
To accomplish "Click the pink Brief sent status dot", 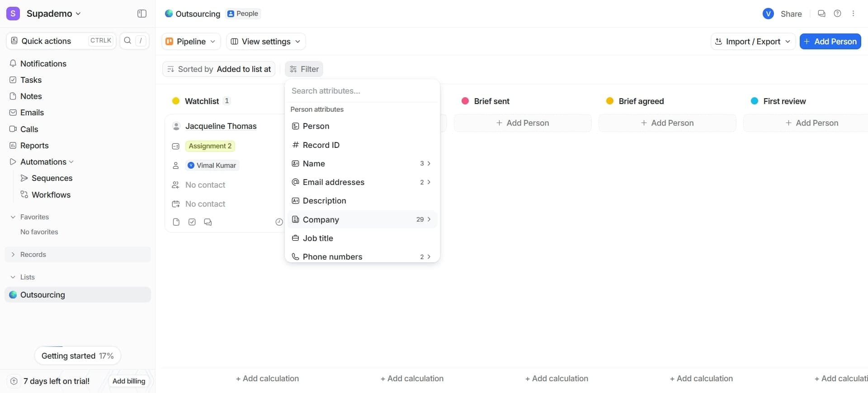I will 465,101.
